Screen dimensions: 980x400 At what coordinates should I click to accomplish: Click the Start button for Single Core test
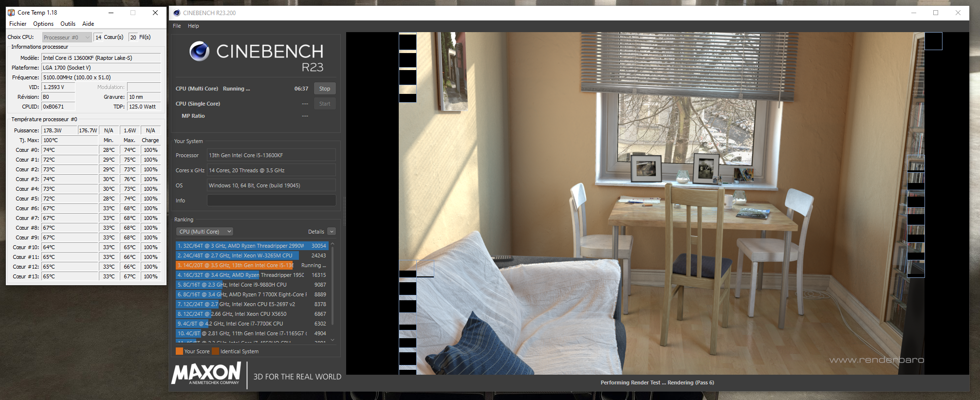pos(325,104)
